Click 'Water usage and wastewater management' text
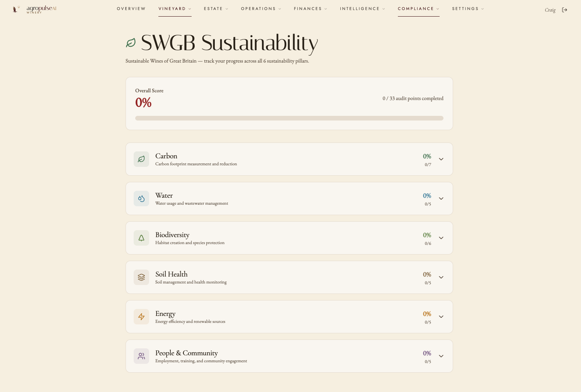The image size is (581, 392). [192, 204]
